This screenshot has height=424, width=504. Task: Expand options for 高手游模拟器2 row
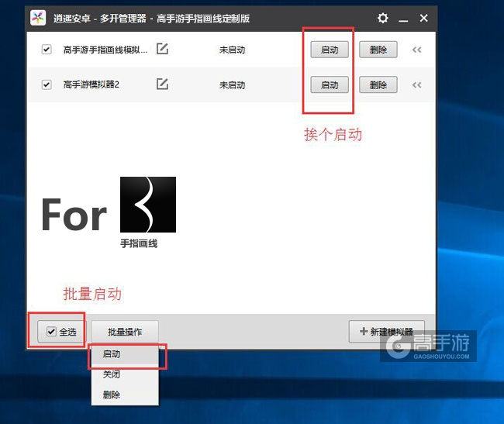(x=416, y=85)
